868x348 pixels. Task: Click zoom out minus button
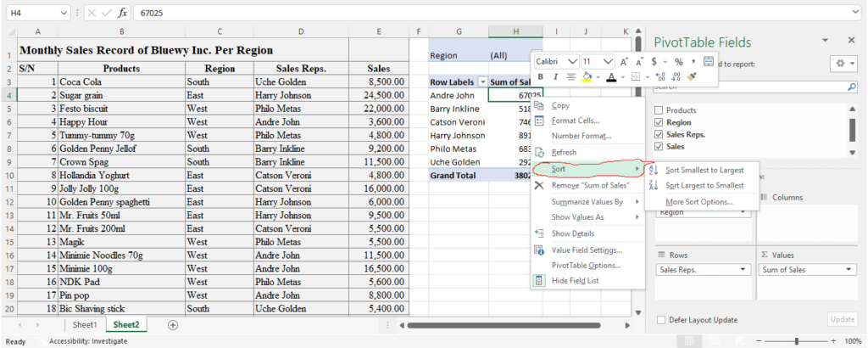tap(759, 341)
